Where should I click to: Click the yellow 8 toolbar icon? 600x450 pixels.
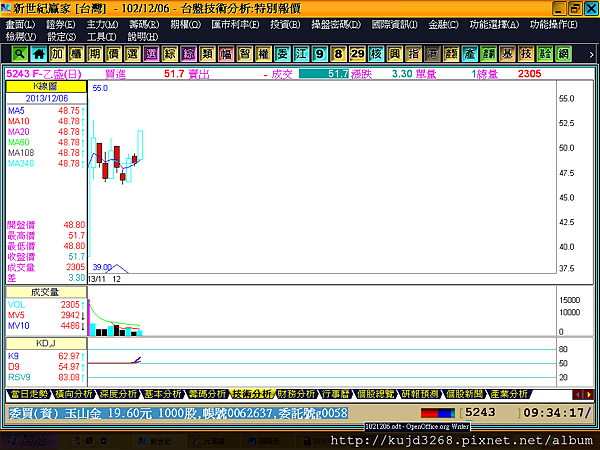click(x=338, y=54)
